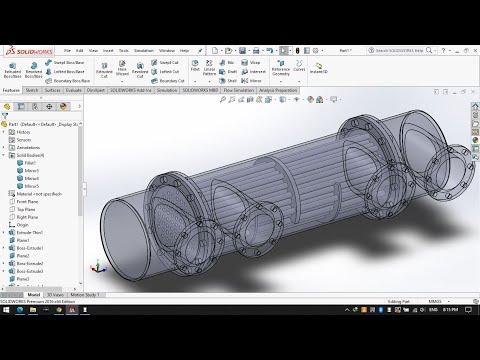
Task: Expand the Boss-Extrude1 feature node
Action: pos(4,248)
